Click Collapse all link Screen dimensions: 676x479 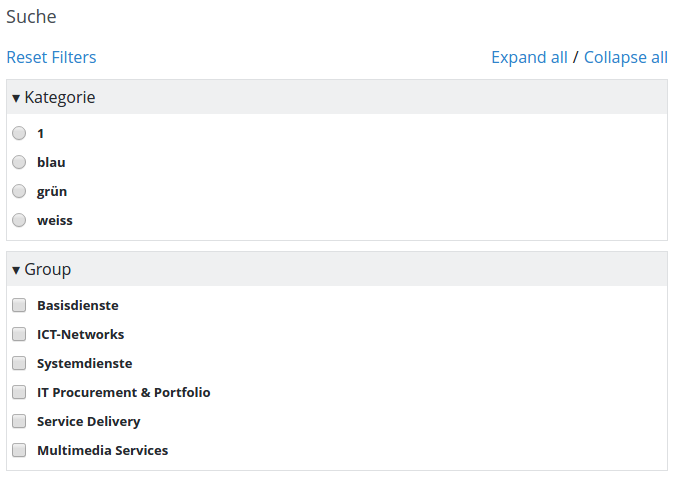626,57
